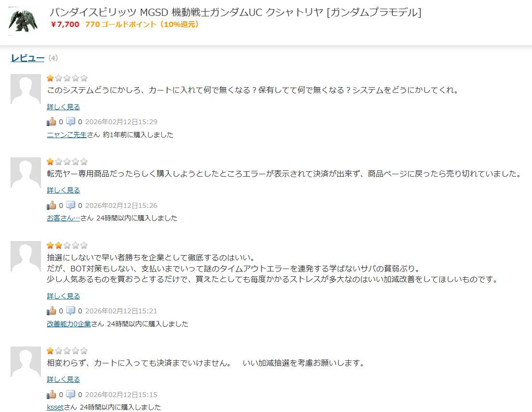Click thumbs-up on the 改善能力0企業 review
Viewport: 532px width, 412px height.
pyautogui.click(x=51, y=310)
